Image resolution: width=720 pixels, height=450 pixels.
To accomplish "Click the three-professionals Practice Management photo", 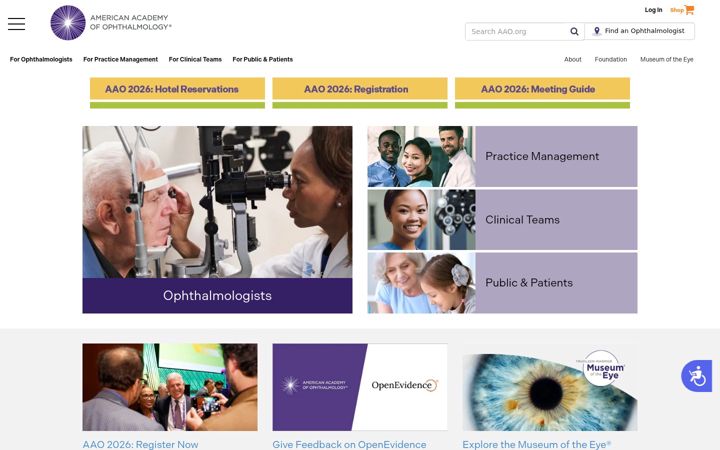I will (422, 157).
